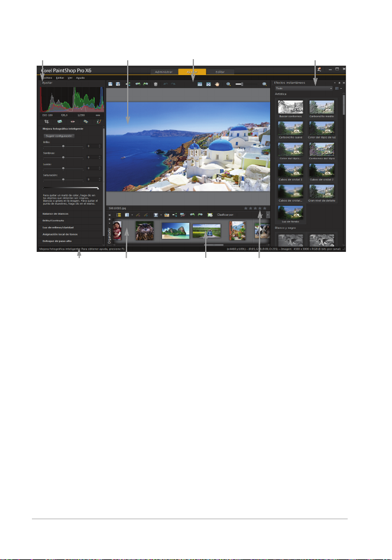
Task: Close the Organizador palette
Action: click(x=109, y=215)
